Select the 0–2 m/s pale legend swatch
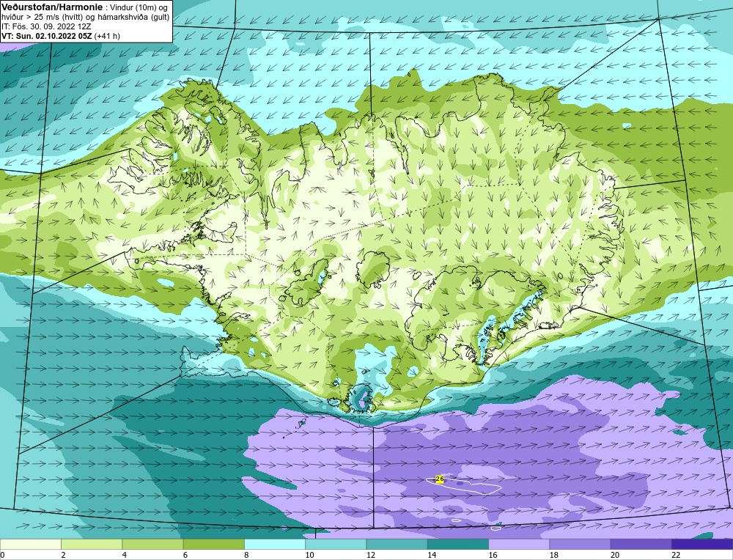The image size is (733, 560). (x=31, y=545)
